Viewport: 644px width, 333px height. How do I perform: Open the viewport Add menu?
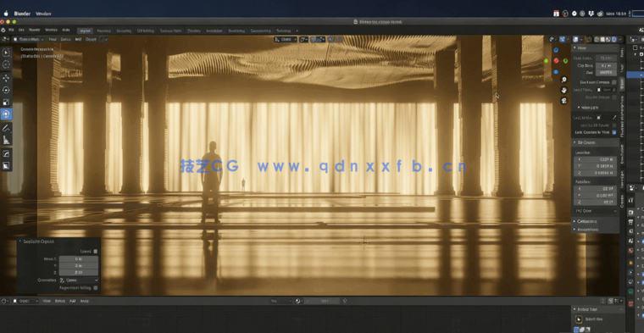point(78,40)
